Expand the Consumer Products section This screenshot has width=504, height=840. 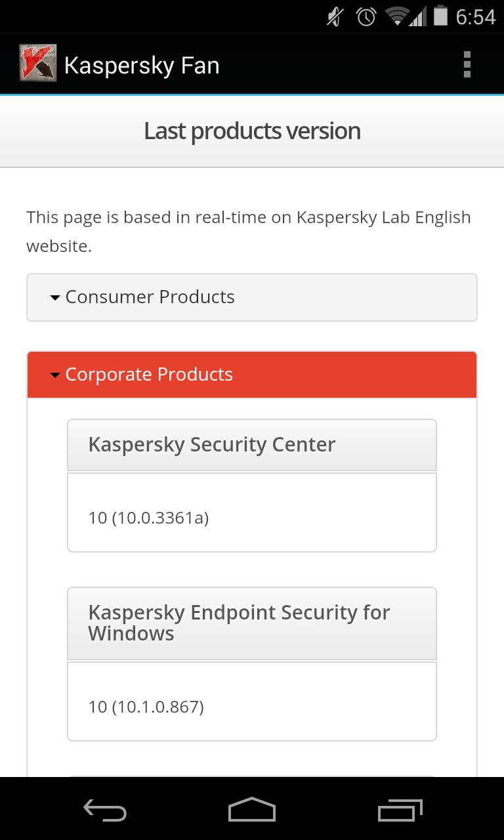pyautogui.click(x=252, y=297)
